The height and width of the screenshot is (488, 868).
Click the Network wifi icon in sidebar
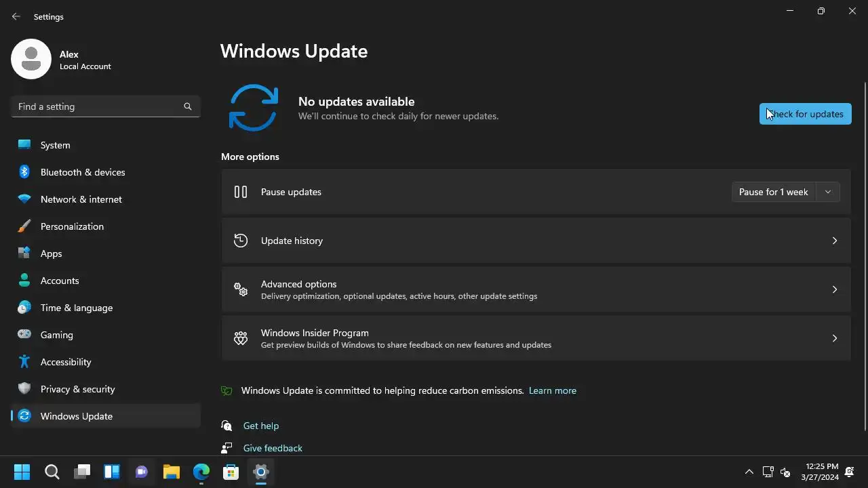[x=24, y=199]
